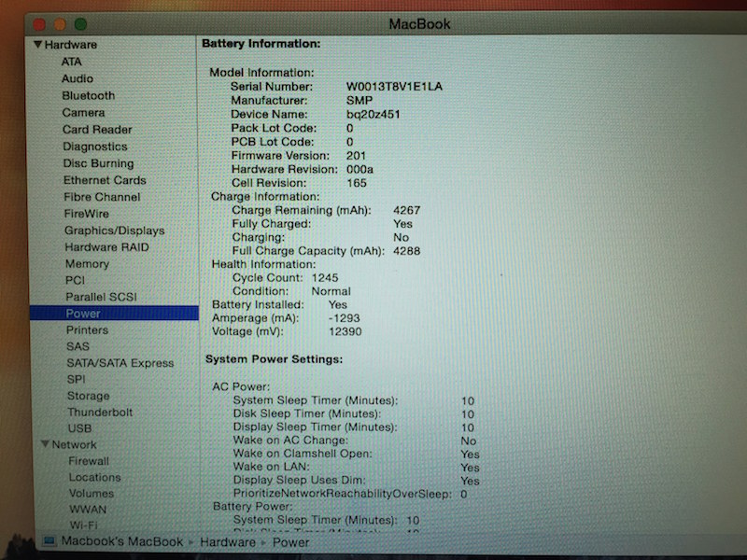Open Wi-Fi under Network
747x560 pixels.
coord(84,525)
